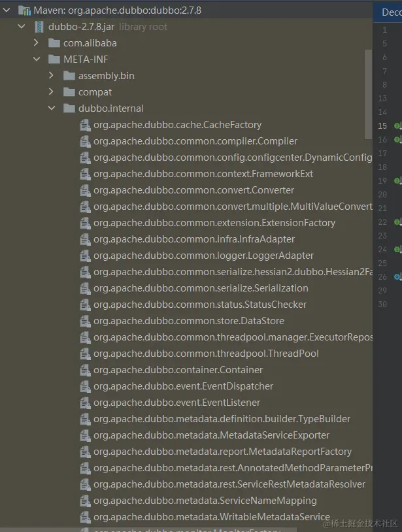
Task: Click the convert.Converter file icon
Action: coord(85,190)
